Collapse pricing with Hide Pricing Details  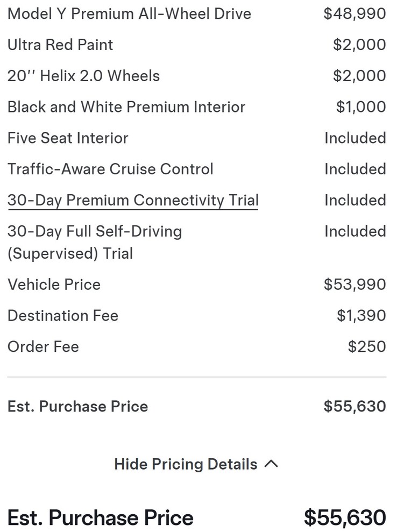pyautogui.click(x=185, y=464)
